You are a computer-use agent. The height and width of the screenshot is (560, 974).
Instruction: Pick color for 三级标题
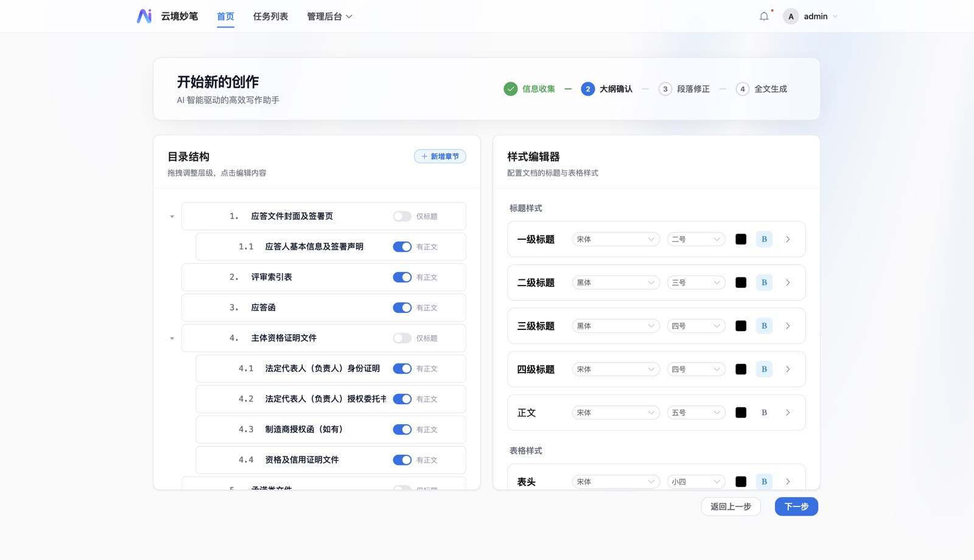point(741,326)
